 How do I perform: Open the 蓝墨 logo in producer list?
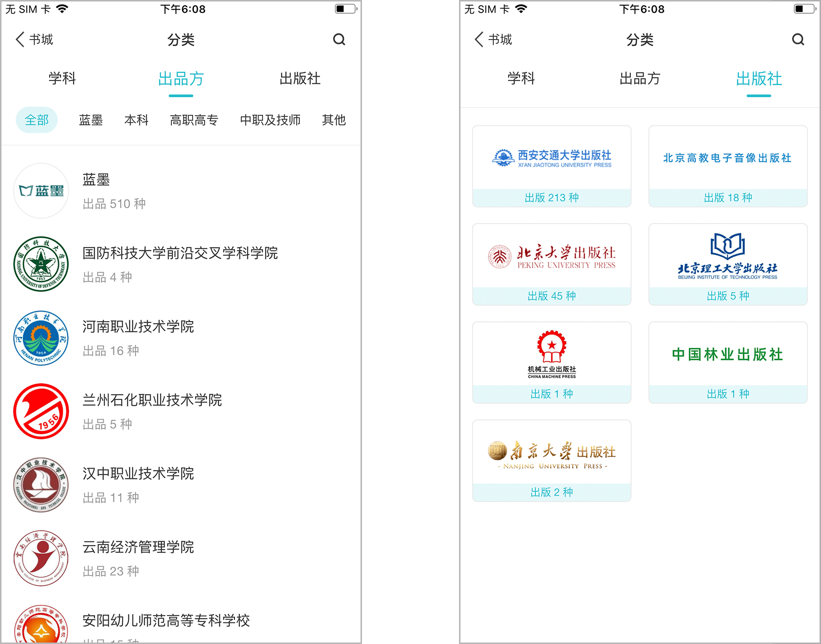(41, 191)
